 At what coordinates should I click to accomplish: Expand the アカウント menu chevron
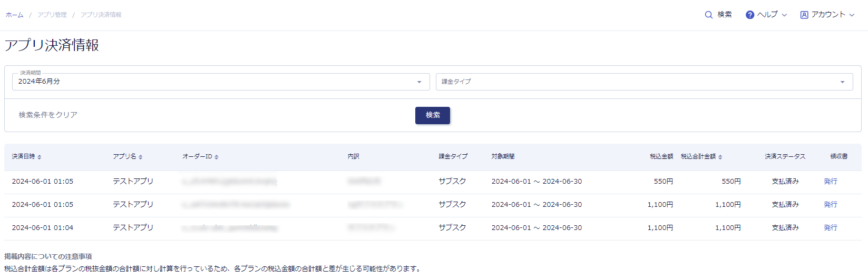[852, 15]
